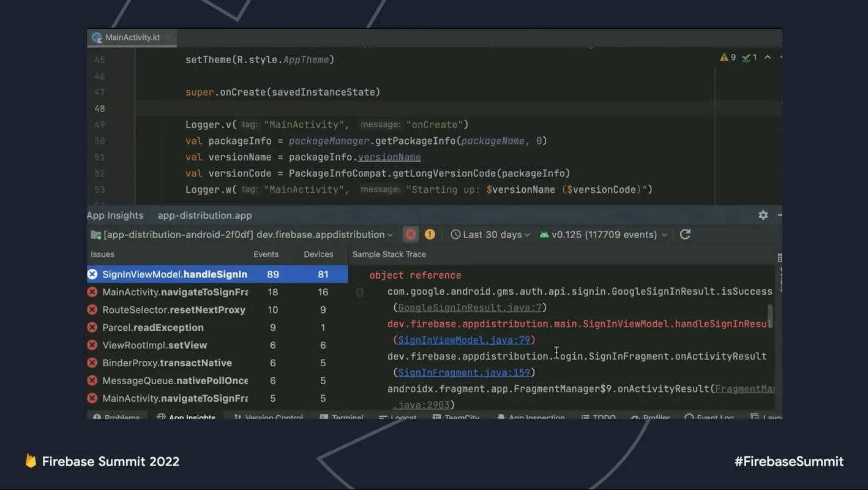Sort by the Devices column header
This screenshot has width=868, height=490.
(318, 254)
